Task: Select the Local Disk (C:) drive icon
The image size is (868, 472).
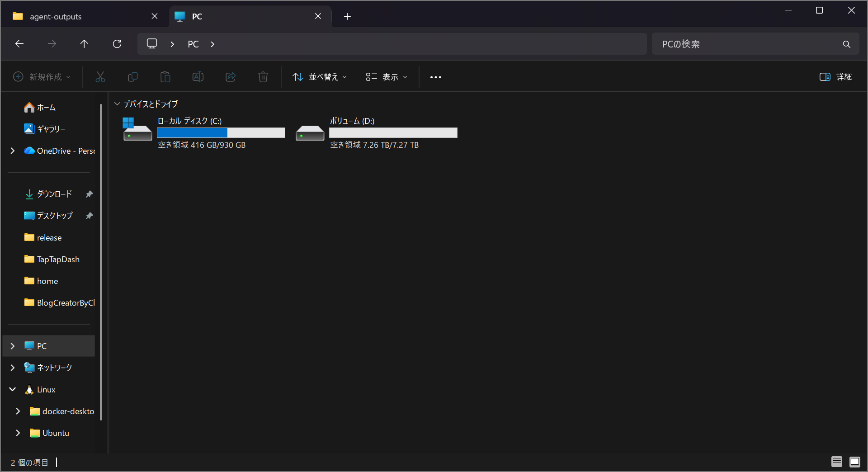Action: tap(137, 130)
